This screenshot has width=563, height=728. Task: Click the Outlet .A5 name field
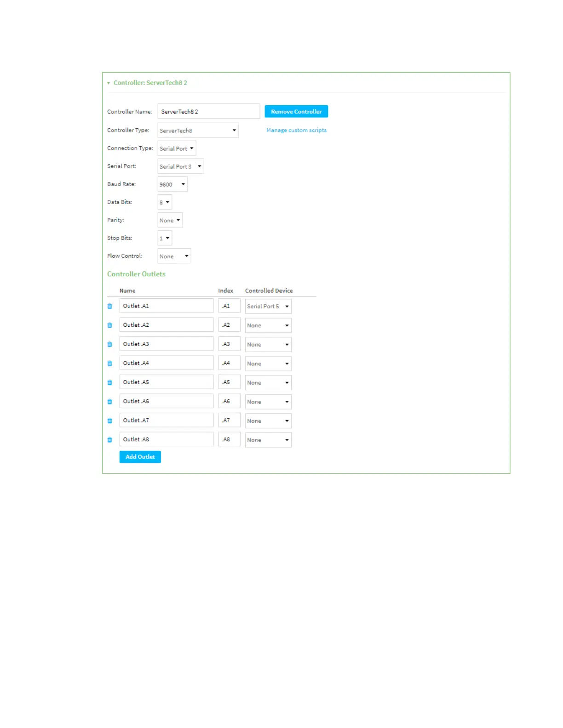pyautogui.click(x=167, y=382)
